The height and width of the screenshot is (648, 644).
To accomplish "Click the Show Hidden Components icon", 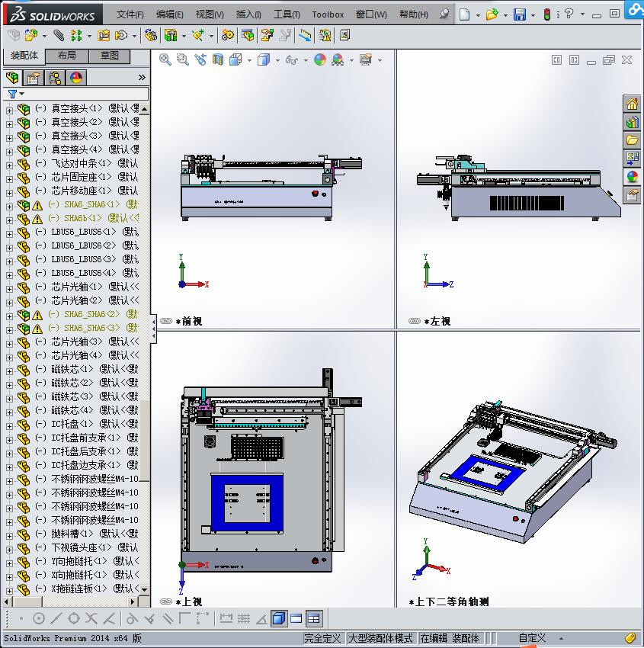I will click(x=150, y=36).
